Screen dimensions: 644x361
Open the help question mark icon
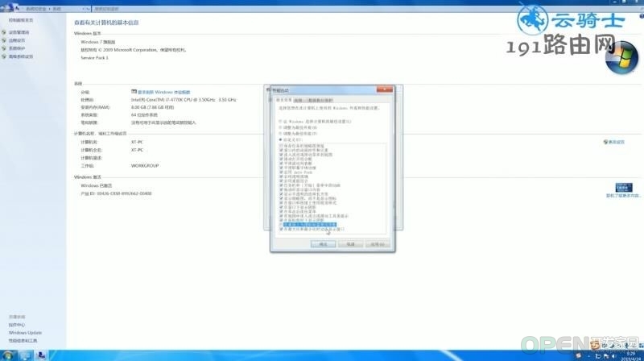click(641, 16)
